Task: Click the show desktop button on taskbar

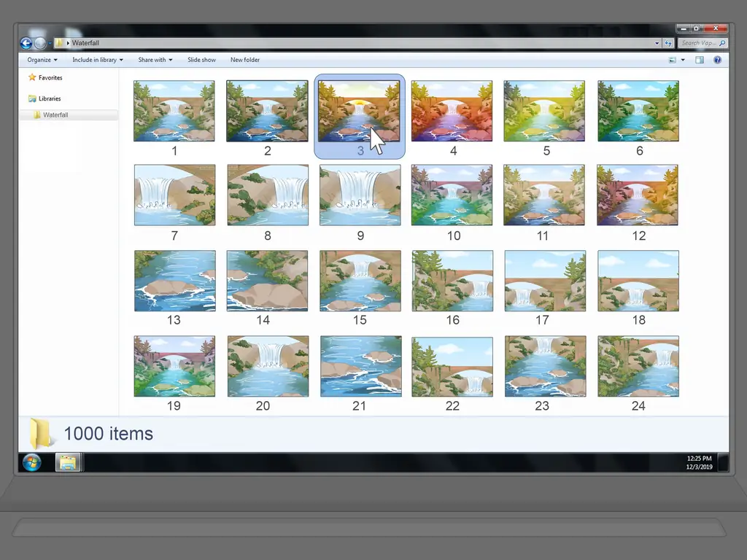Action: tap(723, 462)
